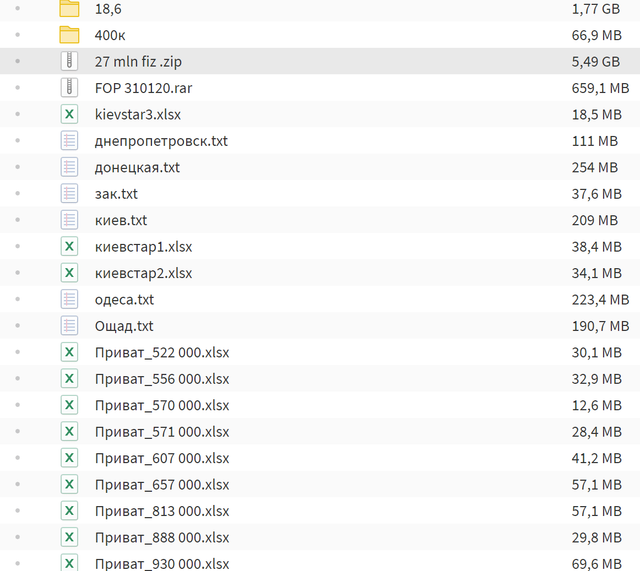Click the 66,9 MB size value

coord(596,36)
